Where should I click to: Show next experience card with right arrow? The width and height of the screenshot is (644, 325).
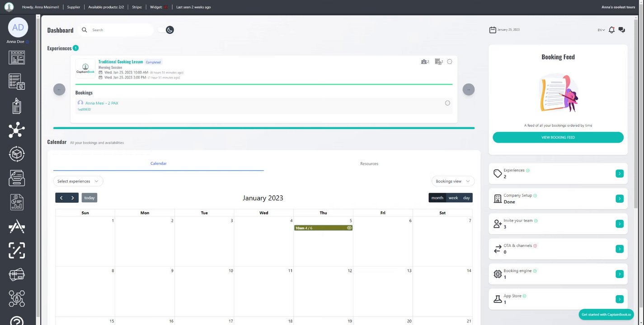pos(469,89)
